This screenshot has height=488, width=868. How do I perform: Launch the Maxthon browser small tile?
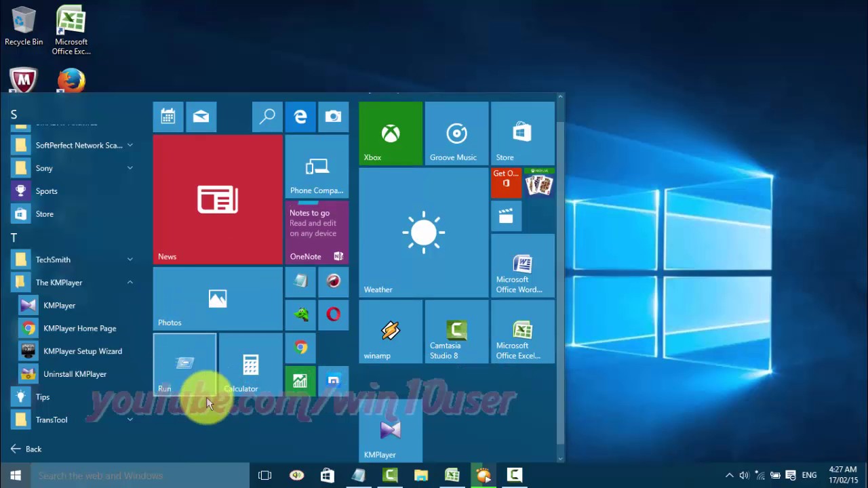pyautogui.click(x=333, y=381)
